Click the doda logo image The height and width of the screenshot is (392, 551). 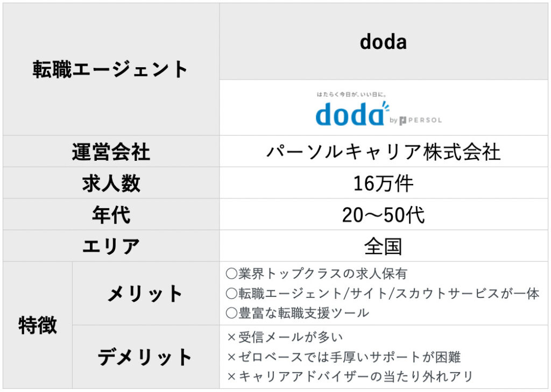379,109
